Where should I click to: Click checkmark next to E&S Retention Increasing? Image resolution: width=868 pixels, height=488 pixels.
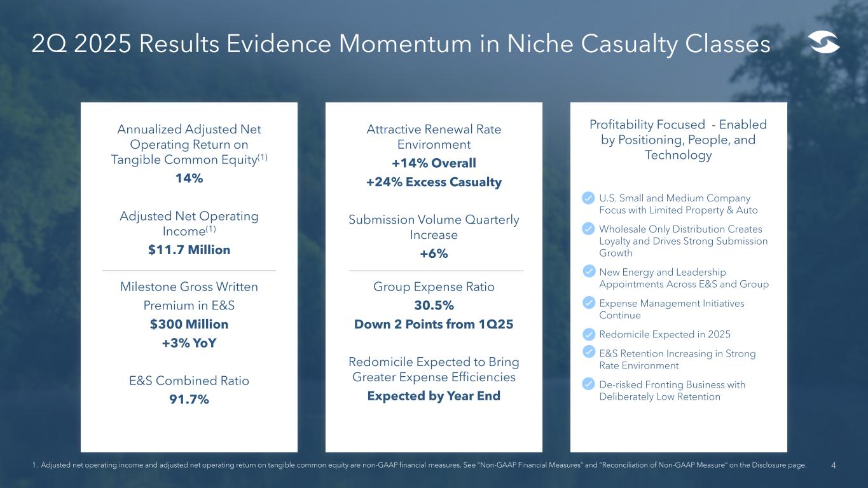(x=589, y=353)
